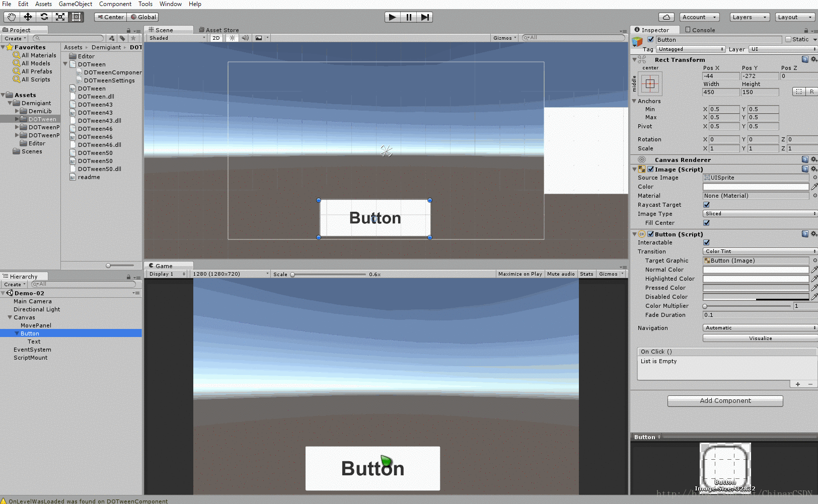Toggle Image Script enabled checkbox
Screen dimensions: 818x504
click(650, 170)
